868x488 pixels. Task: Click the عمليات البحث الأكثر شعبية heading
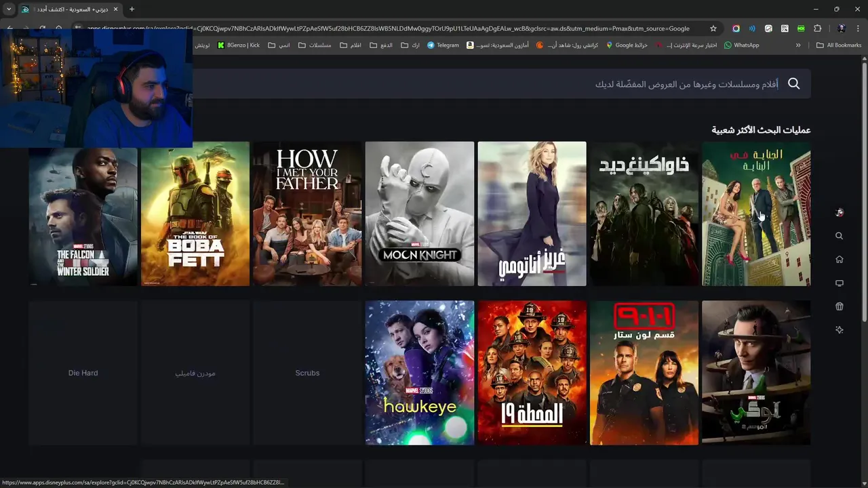(x=761, y=129)
